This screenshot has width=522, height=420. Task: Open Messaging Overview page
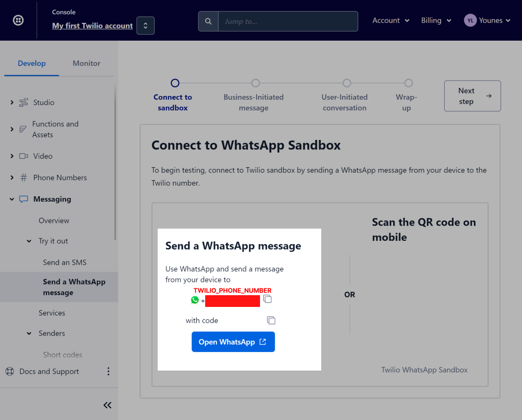click(54, 221)
